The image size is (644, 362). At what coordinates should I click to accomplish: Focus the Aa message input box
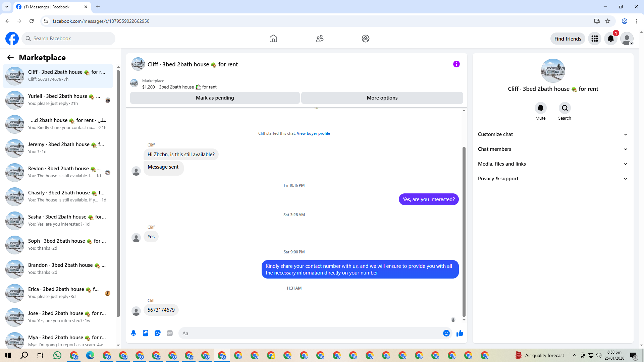pos(311,333)
